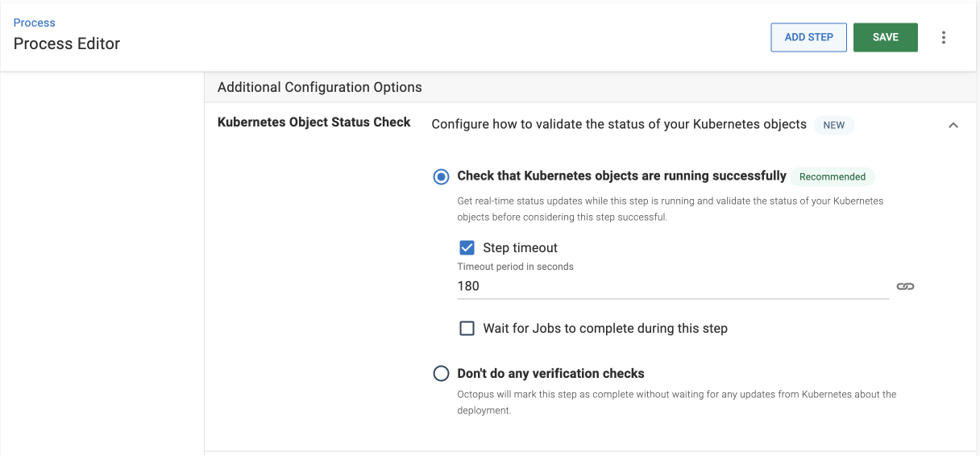The image size is (980, 456).
Task: Uncheck the Step timeout checkbox
Action: pos(467,247)
